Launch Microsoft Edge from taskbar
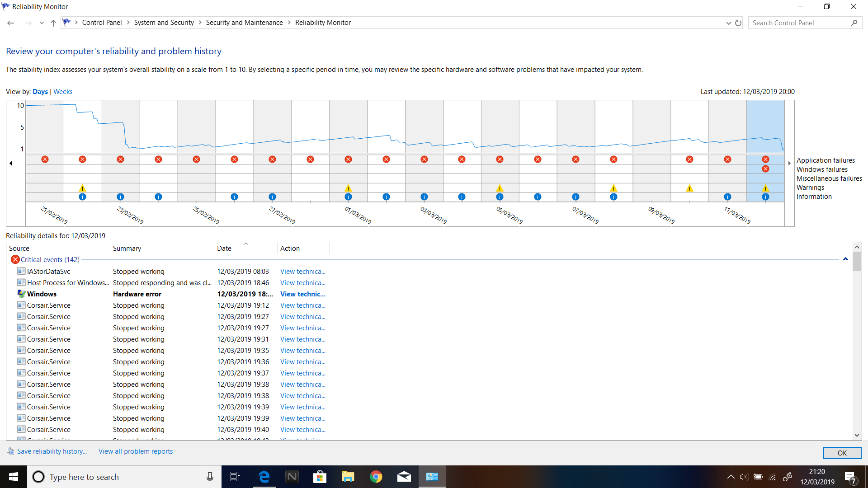Screen dimensions: 868x488 (264, 477)
